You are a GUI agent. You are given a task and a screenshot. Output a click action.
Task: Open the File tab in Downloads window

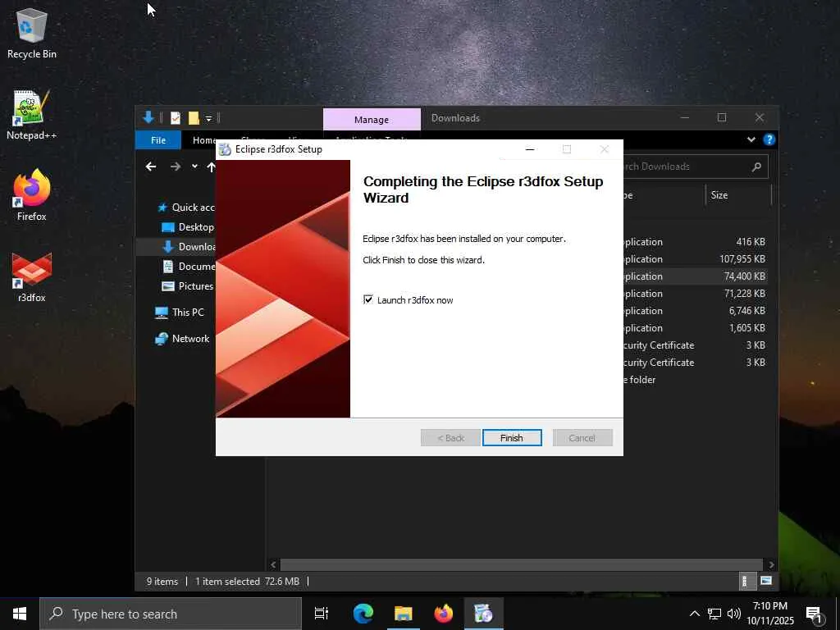click(158, 139)
